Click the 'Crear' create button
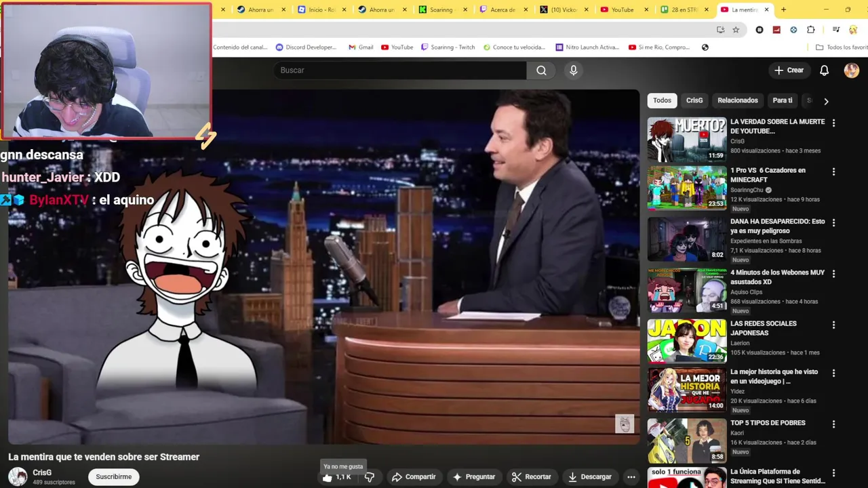This screenshot has height=488, width=868. [x=789, y=70]
